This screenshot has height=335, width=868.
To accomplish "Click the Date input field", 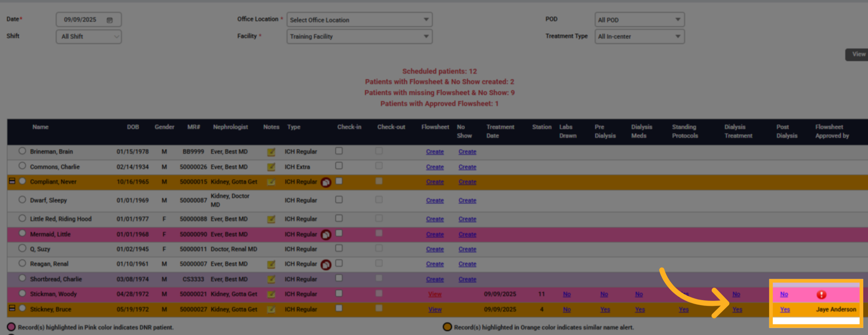I will point(89,20).
